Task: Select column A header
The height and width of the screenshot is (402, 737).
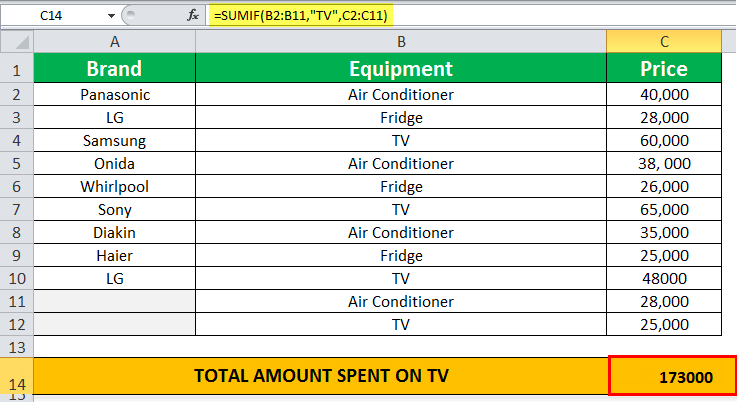Action: point(115,42)
